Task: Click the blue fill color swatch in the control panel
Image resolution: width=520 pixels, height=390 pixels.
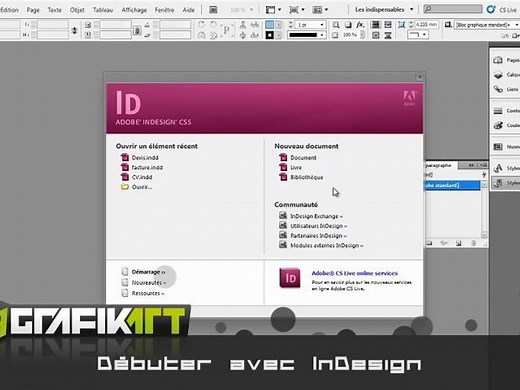Action: point(269,25)
